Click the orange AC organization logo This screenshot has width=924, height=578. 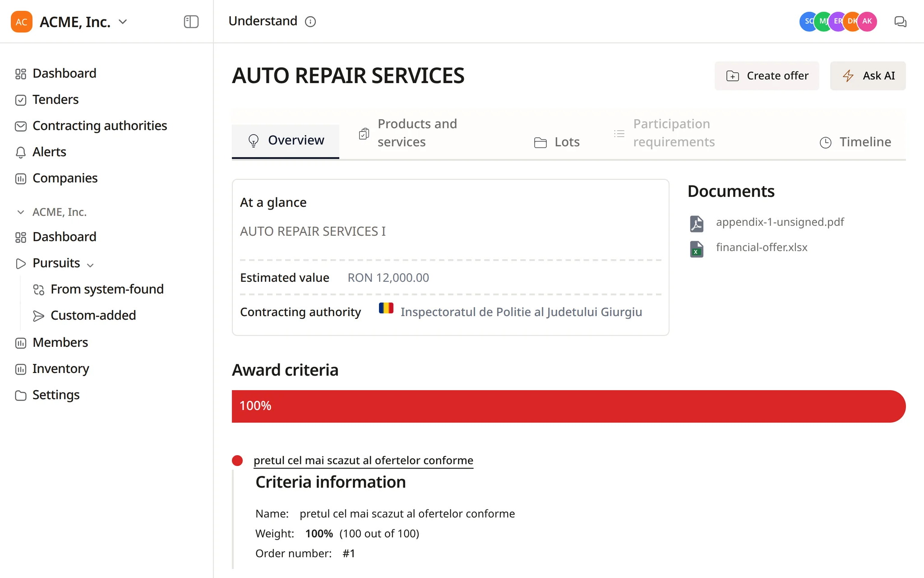21,22
